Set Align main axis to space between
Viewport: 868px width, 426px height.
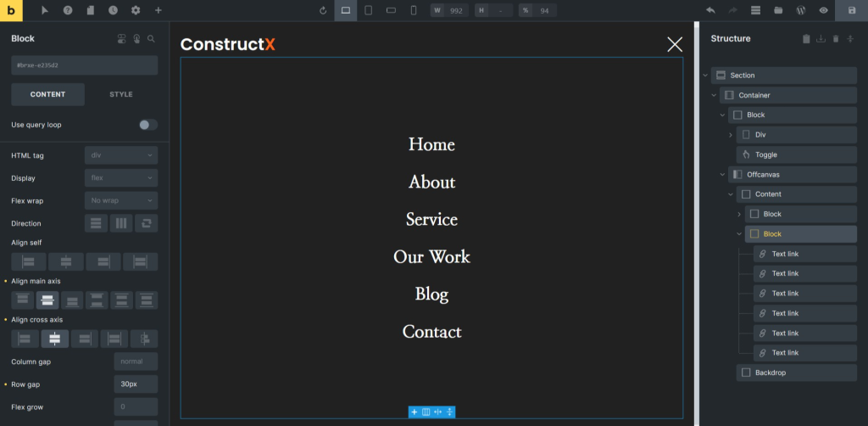click(97, 300)
